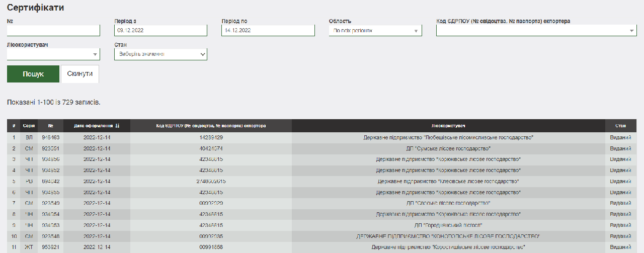Click the Скинути reset button
The width and height of the screenshot is (644, 253).
pyautogui.click(x=79, y=74)
